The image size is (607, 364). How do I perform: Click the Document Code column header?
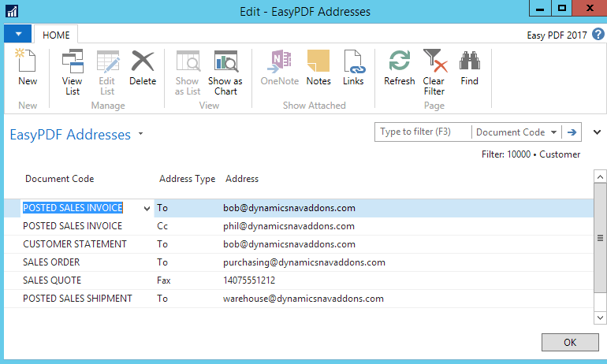(x=60, y=179)
